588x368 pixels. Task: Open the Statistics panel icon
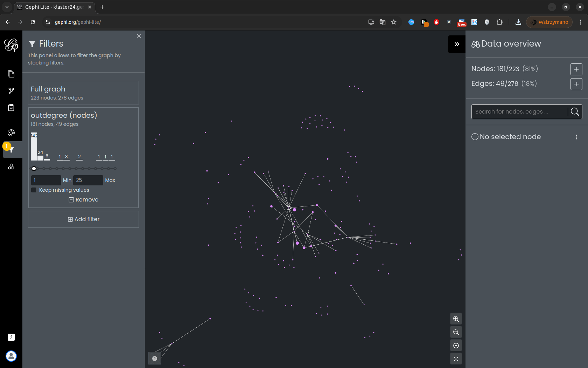point(11,108)
